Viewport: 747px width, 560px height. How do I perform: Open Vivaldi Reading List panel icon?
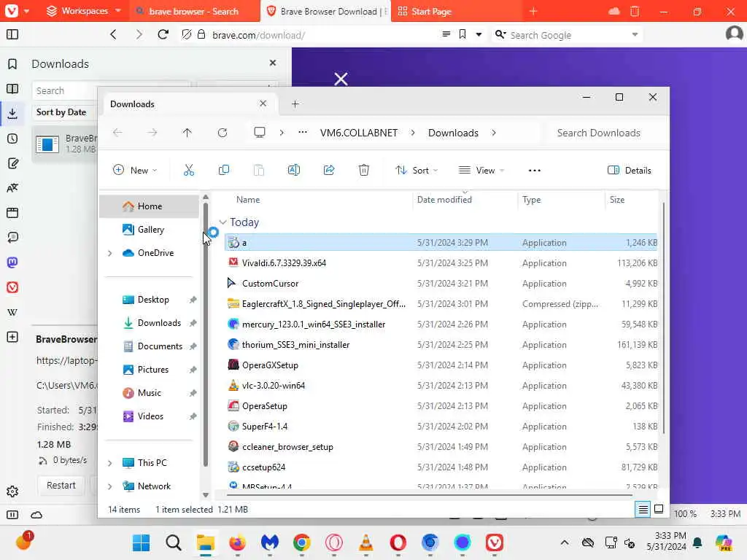coord(12,88)
